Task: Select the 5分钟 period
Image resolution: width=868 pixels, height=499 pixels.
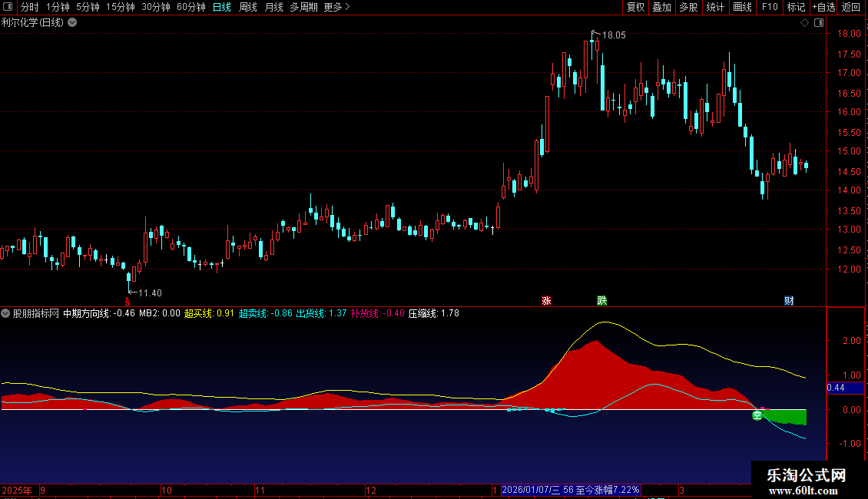Action: pos(88,7)
